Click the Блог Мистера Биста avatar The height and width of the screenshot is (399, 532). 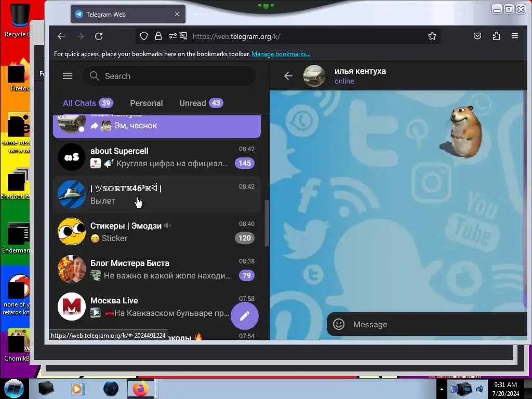coord(72,269)
